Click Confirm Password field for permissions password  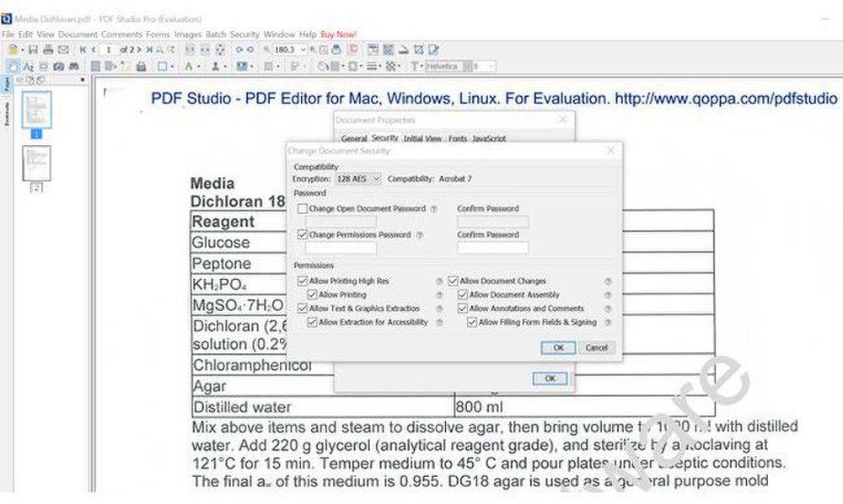point(493,248)
